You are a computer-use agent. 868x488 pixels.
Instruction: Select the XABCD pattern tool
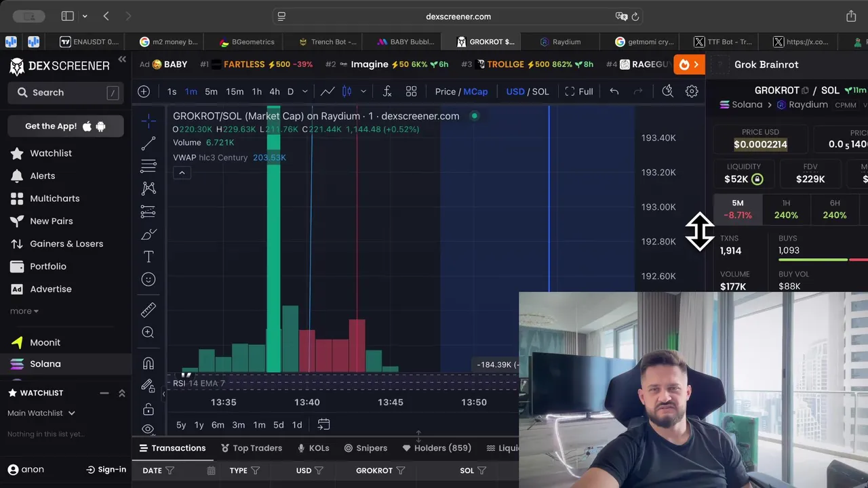(x=149, y=188)
